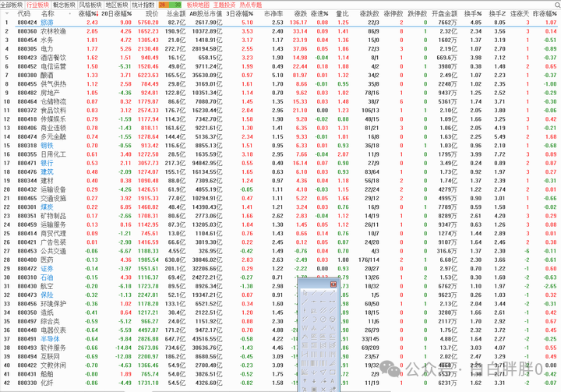561x392 pixels.
Task: Sort by the 总金额 column header
Action: point(176,13)
